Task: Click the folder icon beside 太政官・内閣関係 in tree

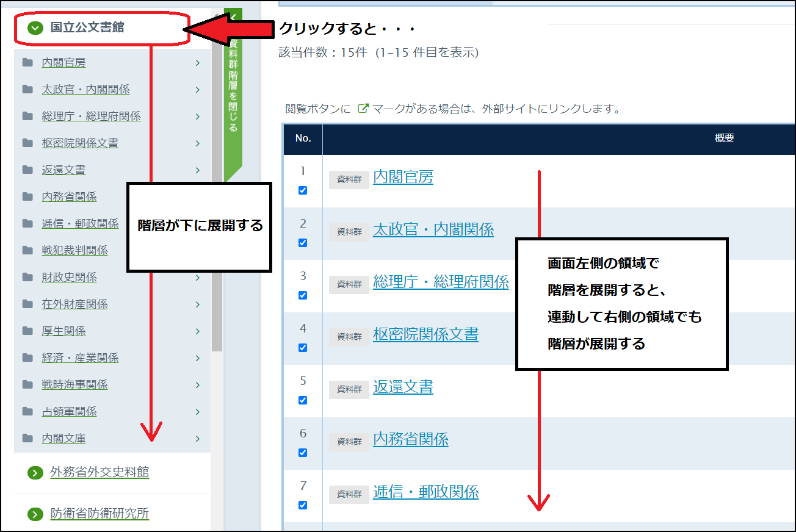Action: coord(27,89)
